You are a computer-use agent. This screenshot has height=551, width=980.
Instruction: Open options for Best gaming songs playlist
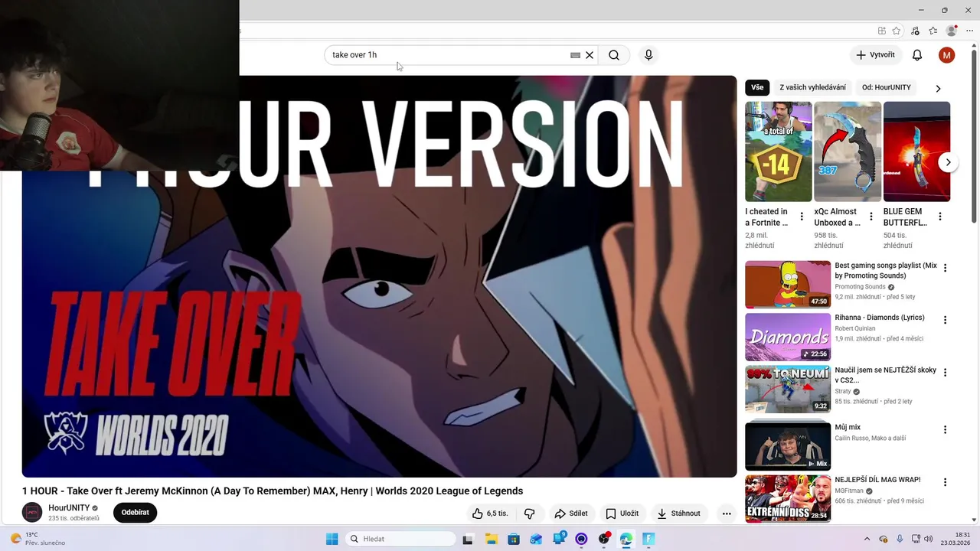coord(945,268)
